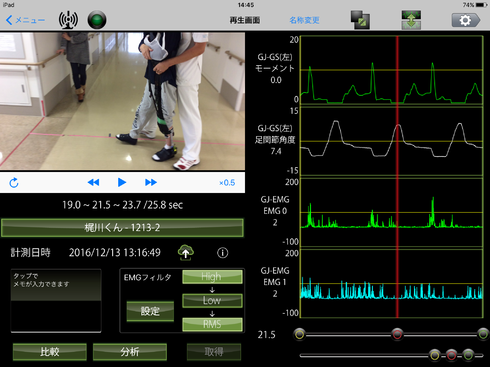Select the red current-position handle on upper slider
Image resolution: width=490 pixels, height=367 pixels.
(397, 334)
